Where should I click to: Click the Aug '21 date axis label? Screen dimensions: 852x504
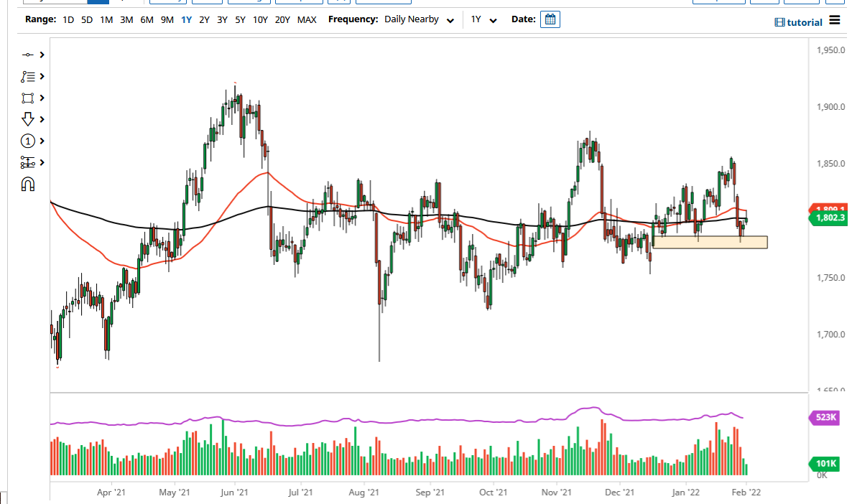coord(364,492)
